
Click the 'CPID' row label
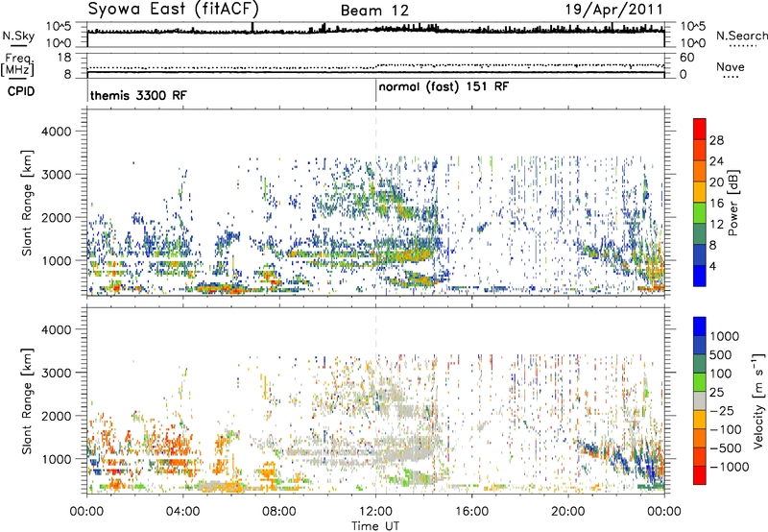21,91
